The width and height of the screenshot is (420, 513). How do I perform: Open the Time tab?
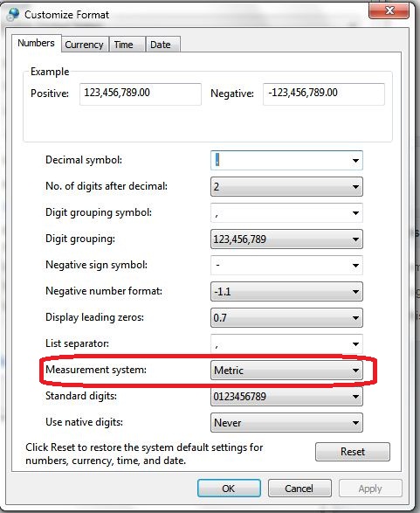pos(123,45)
